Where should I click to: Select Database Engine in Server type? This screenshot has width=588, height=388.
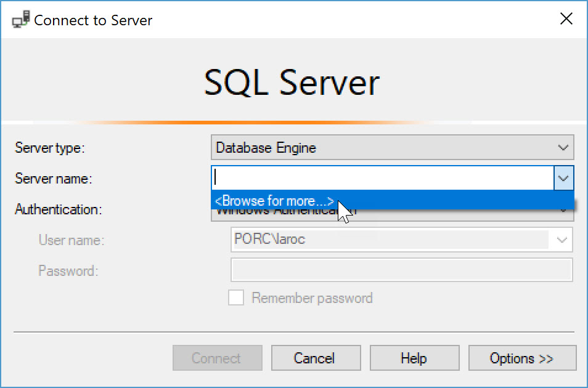(265, 147)
